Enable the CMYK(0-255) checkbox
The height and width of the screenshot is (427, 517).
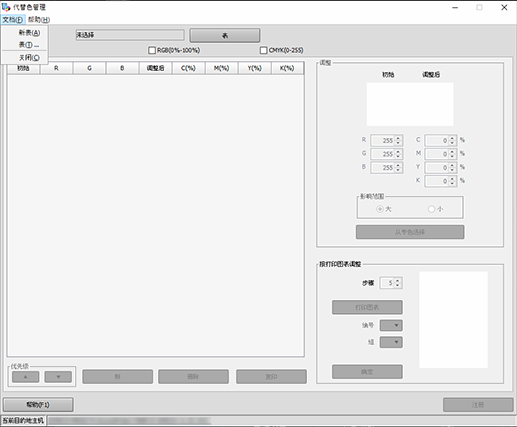point(263,50)
